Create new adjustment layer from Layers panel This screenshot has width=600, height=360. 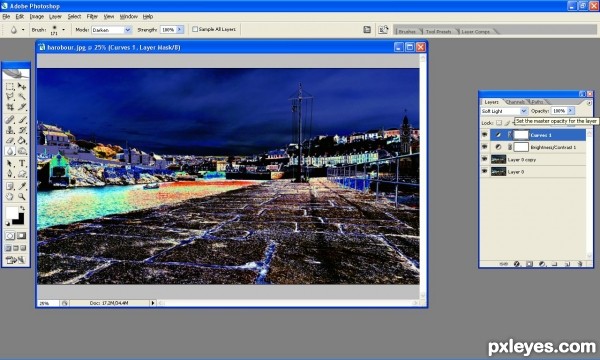542,264
